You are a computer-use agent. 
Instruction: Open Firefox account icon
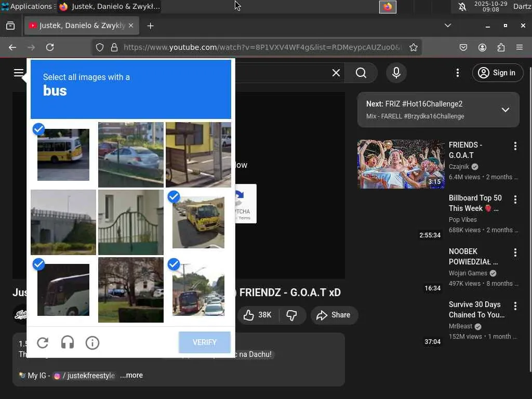pos(482,47)
